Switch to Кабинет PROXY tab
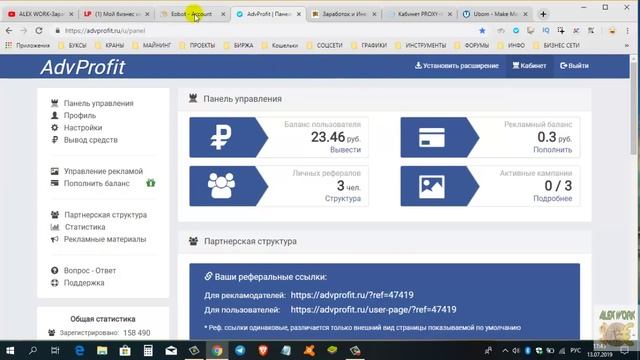This screenshot has height=360, width=640. 420,14
